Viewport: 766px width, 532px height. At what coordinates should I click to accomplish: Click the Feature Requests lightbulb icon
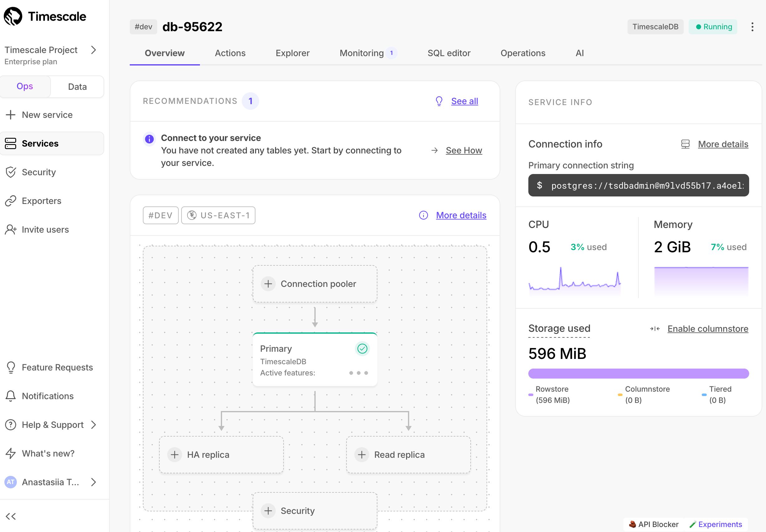pos(11,367)
